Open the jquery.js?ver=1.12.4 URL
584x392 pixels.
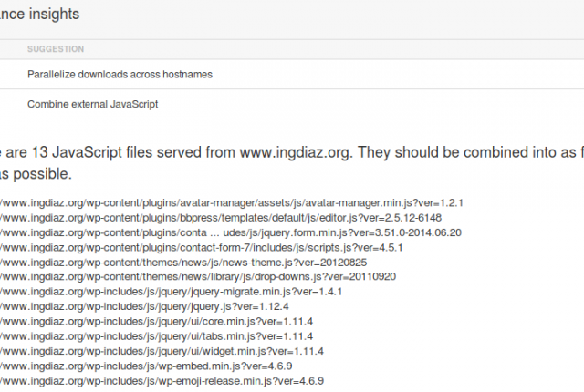tap(144, 306)
